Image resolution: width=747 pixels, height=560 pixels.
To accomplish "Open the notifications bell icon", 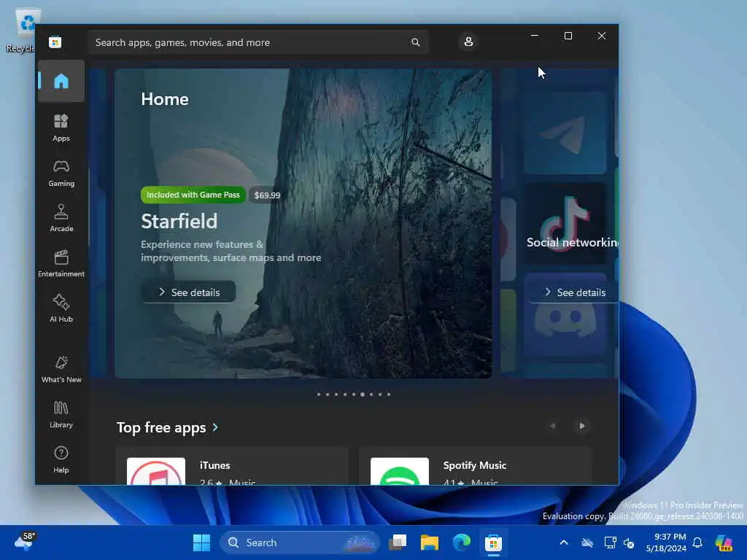I will point(697,542).
